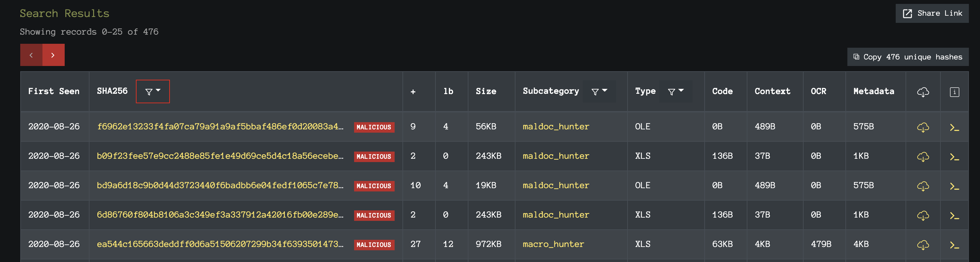The image size is (980, 262).
Task: Click maldoc_hunter in the f6962e13233f row
Action: [556, 127]
